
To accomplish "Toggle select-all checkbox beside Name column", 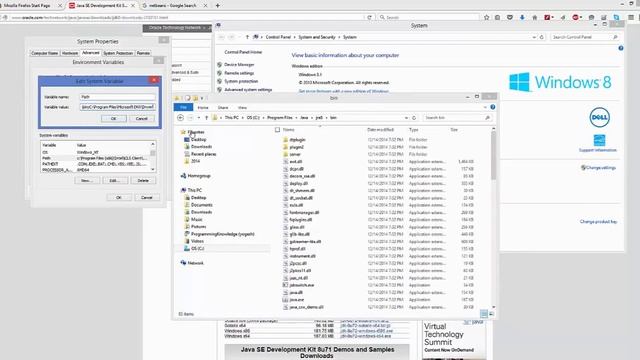I will [x=278, y=130].
